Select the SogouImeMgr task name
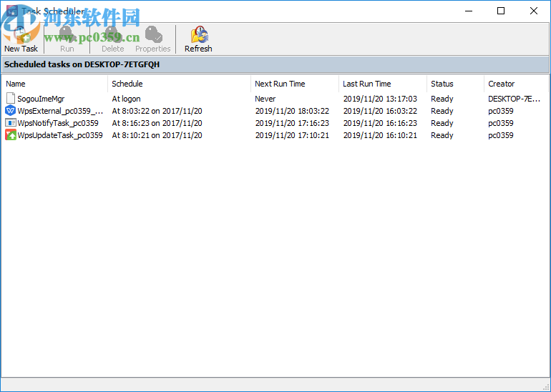 click(x=41, y=99)
